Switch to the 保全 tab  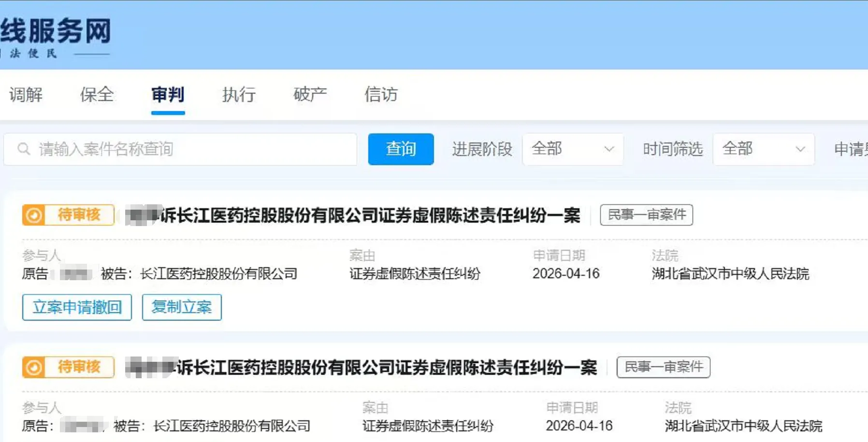pos(97,94)
